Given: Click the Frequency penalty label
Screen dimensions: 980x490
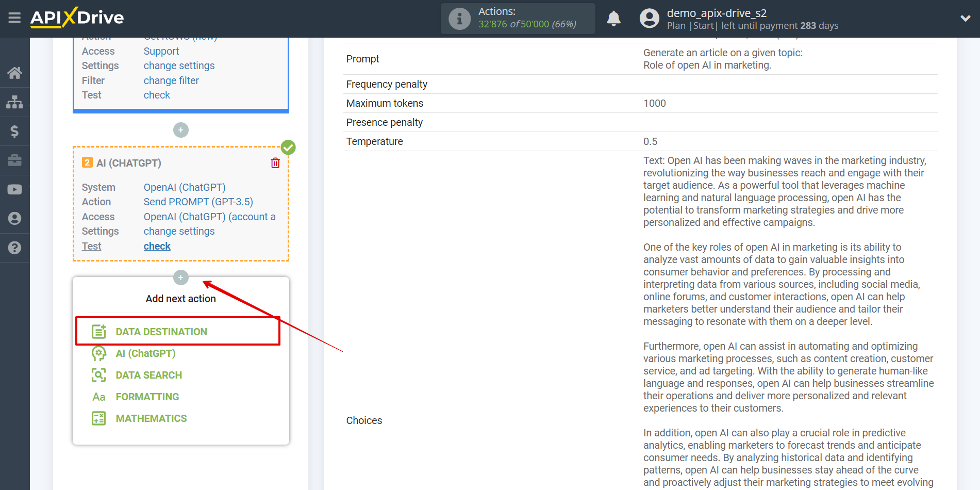Looking at the screenshot, I should 387,84.
